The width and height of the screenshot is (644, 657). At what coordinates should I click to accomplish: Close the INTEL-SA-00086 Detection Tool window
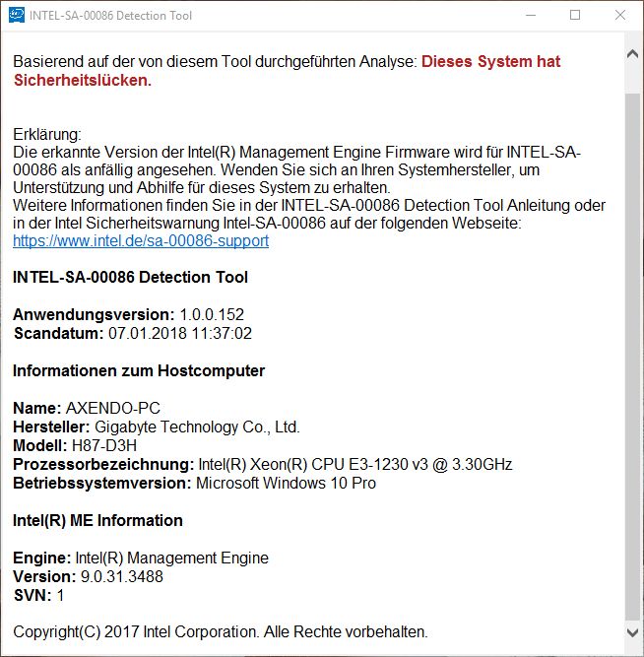[620, 15]
